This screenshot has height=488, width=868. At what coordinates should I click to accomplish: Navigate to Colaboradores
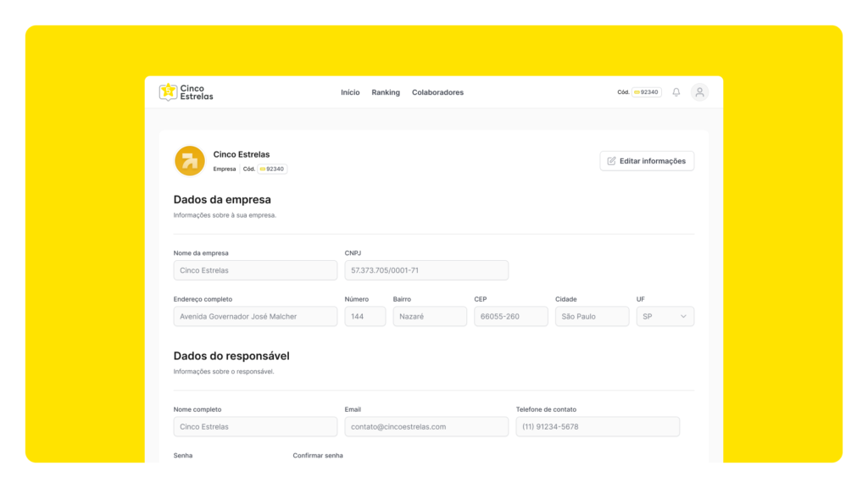pyautogui.click(x=437, y=92)
